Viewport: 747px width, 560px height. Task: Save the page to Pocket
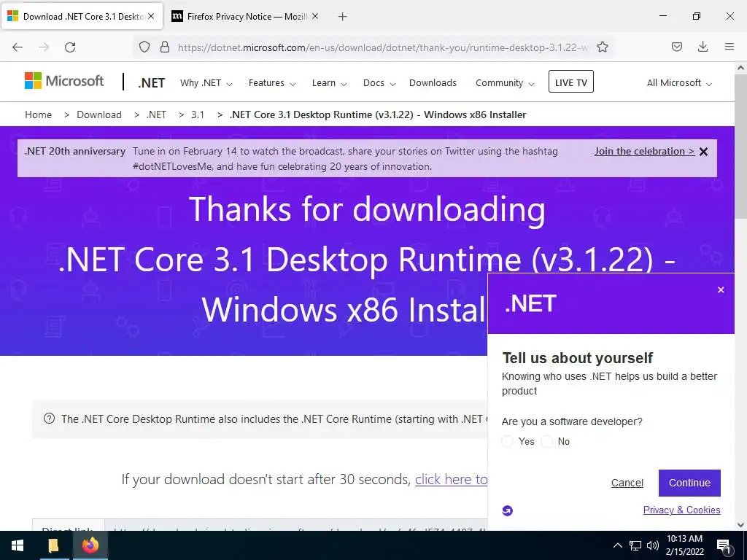tap(677, 47)
